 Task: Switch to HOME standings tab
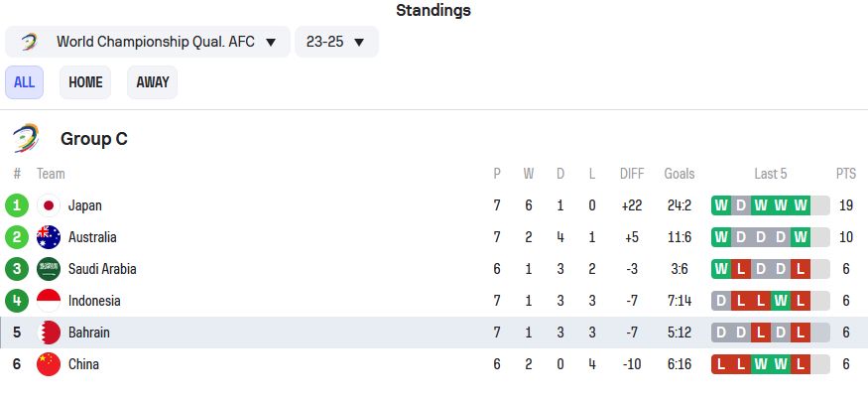[x=85, y=82]
